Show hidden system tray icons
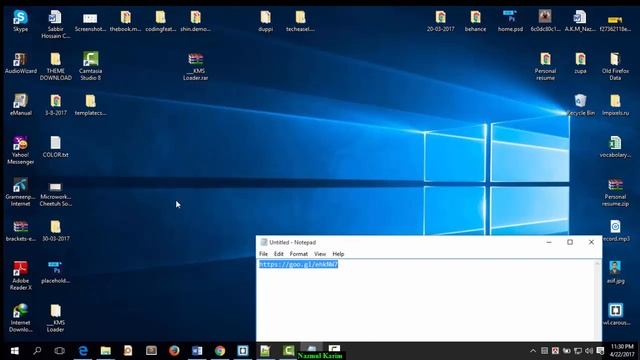This screenshot has width=640, height=360. pyautogui.click(x=533, y=351)
